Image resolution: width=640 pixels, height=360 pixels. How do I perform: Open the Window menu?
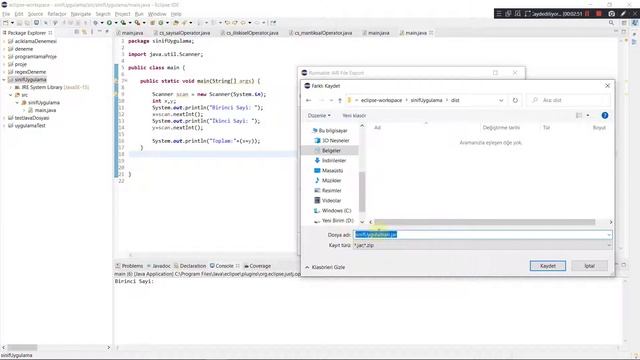click(x=157, y=14)
